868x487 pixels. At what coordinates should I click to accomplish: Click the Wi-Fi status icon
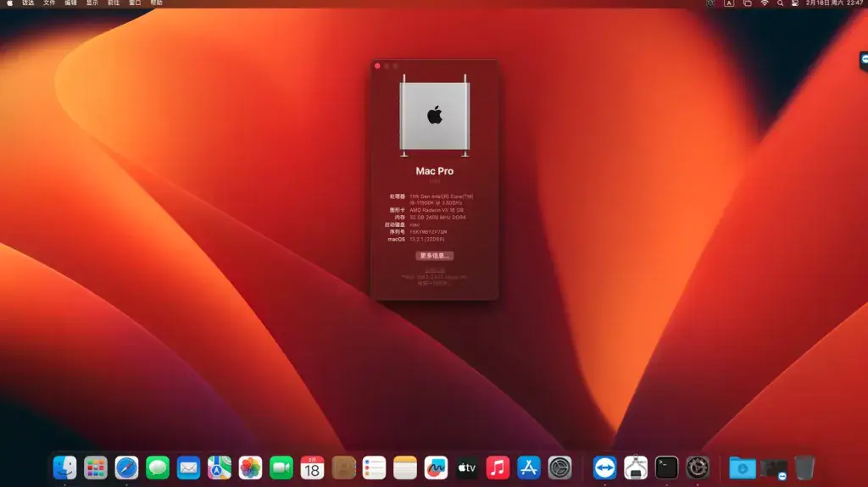coord(765,3)
